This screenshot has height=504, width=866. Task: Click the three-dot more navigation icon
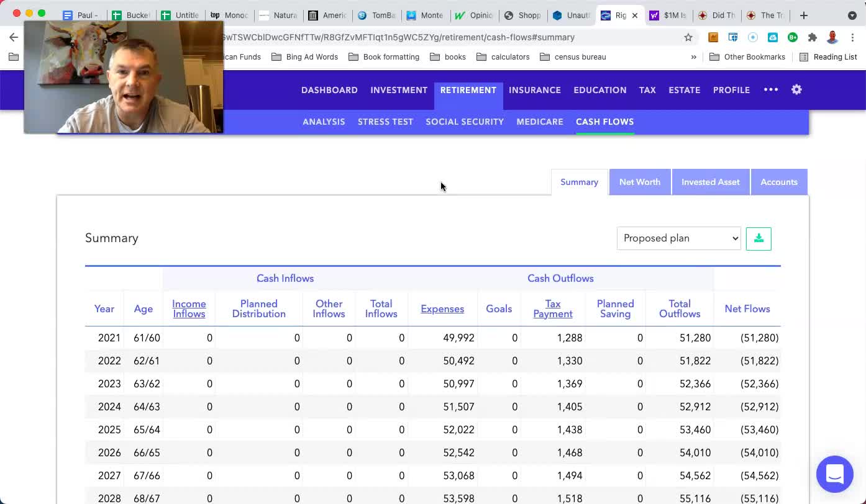coord(771,90)
